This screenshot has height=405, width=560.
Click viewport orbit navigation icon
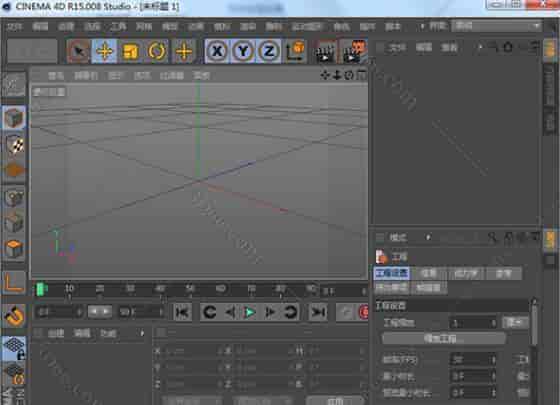349,75
